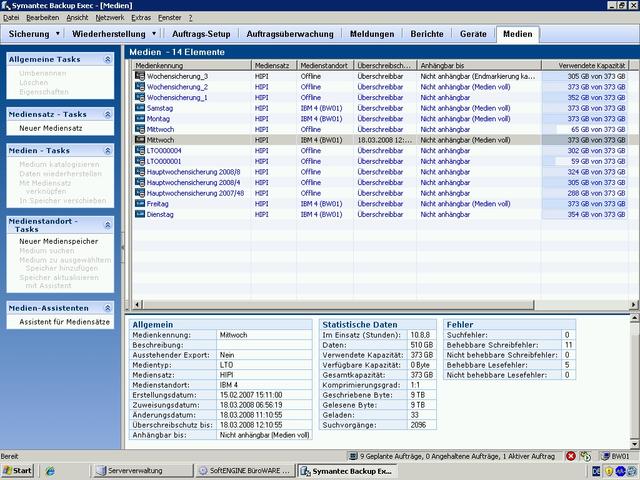Collapse the task pane with splitter arrow
Screen dimensions: 640x480
[123, 247]
